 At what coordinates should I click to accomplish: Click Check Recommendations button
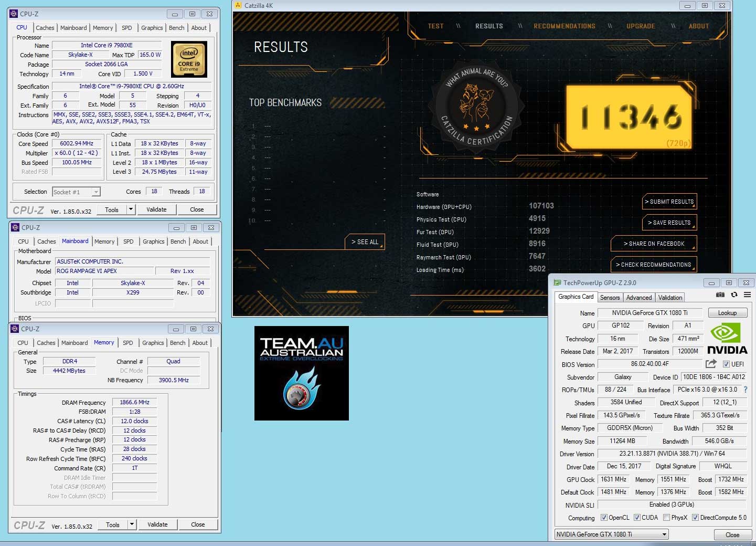tap(654, 265)
